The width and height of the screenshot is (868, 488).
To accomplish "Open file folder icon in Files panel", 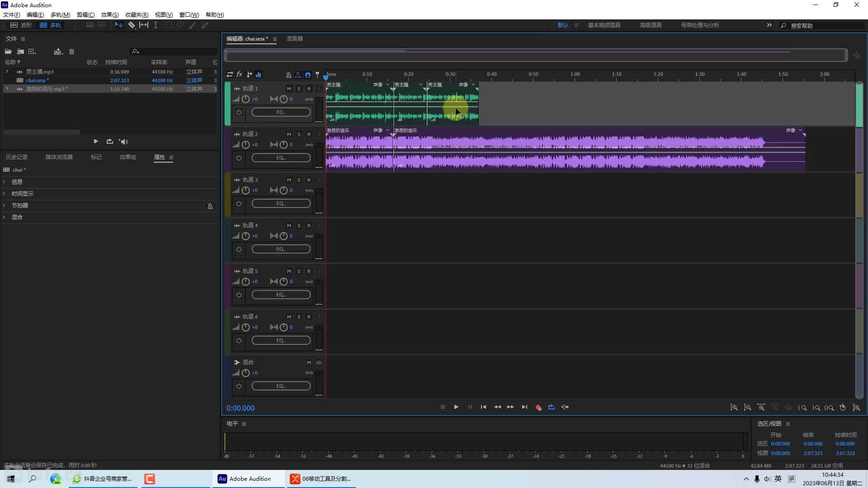I will click(x=8, y=52).
